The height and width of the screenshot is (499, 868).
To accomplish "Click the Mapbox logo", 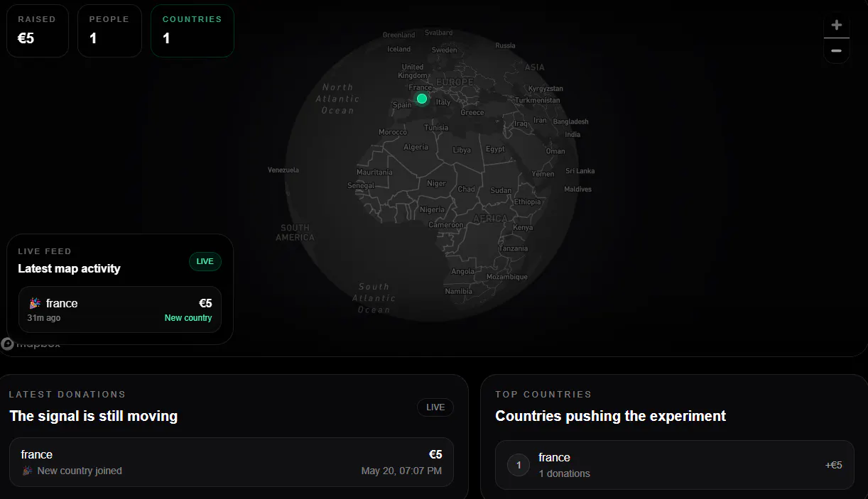I will 31,344.
